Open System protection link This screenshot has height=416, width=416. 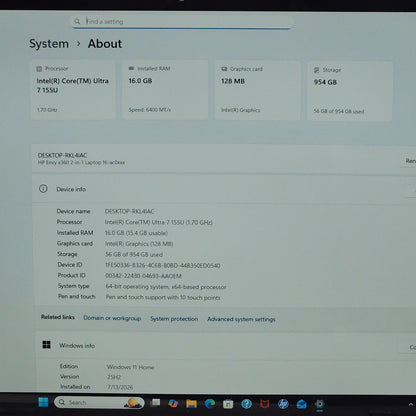[x=174, y=319]
